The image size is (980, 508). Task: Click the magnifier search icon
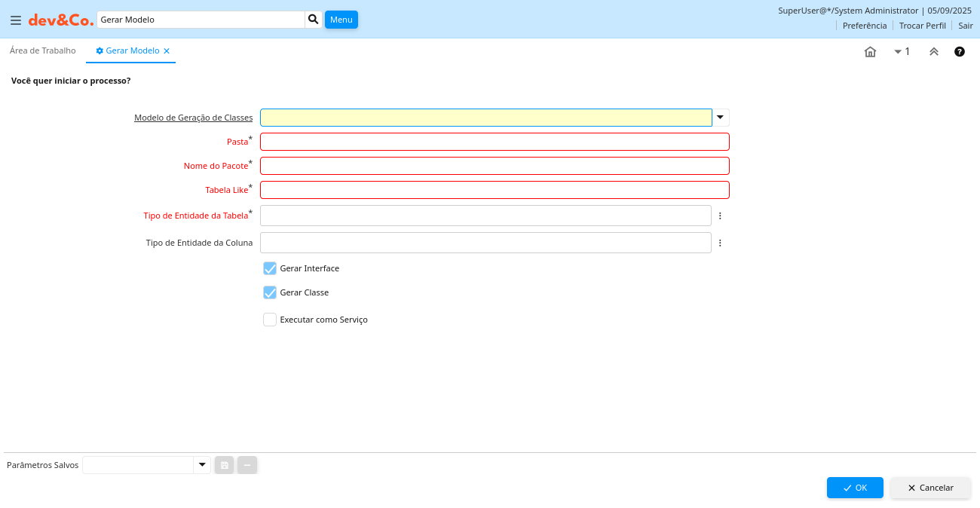click(x=314, y=20)
